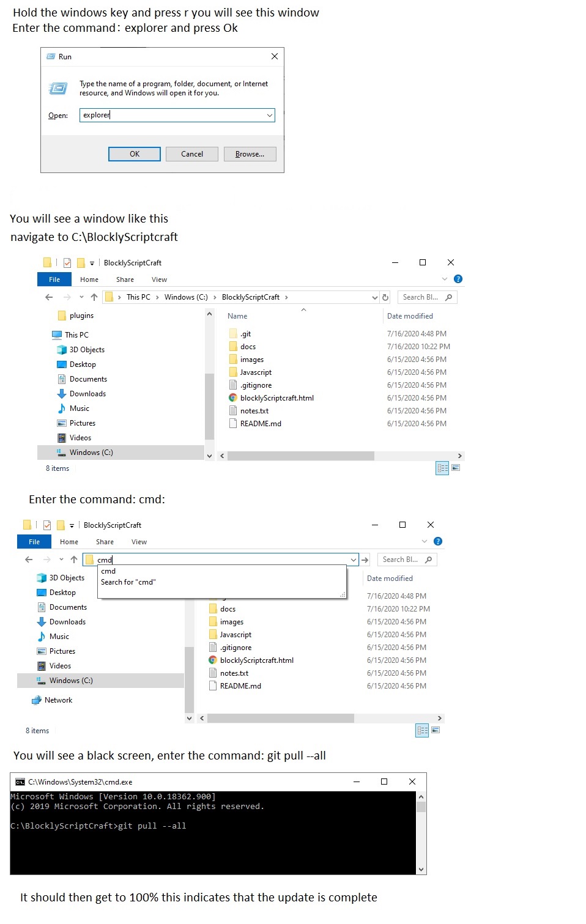The height and width of the screenshot is (924, 586).
Task: Click the refresh icon beside the BlocklyScriptCraft address path
Action: click(x=385, y=297)
